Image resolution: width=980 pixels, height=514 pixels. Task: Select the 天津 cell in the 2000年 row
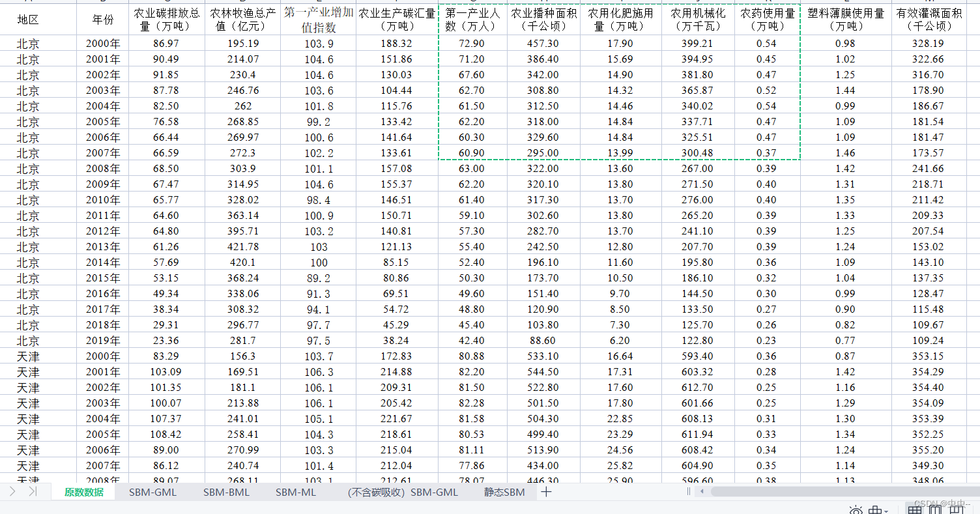[38, 356]
